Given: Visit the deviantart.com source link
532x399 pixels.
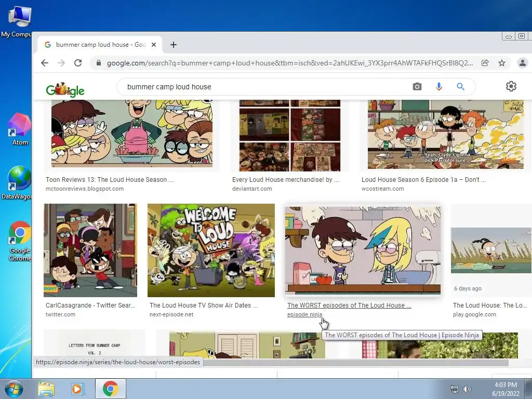Looking at the screenshot, I should tap(252, 189).
